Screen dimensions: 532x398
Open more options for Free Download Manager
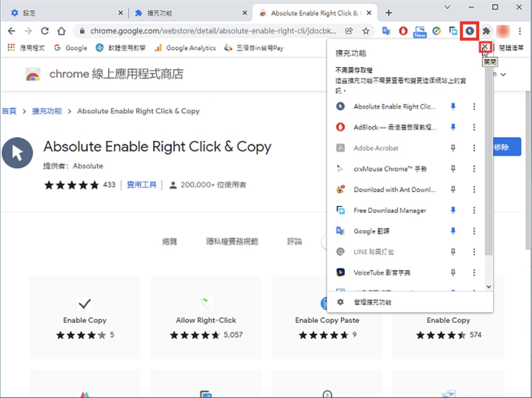tap(474, 210)
